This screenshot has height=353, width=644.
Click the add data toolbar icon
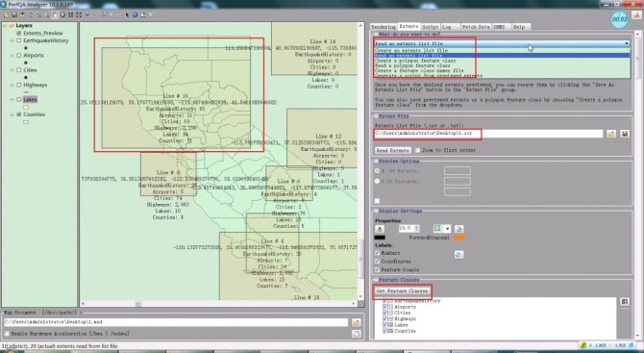coord(22,14)
